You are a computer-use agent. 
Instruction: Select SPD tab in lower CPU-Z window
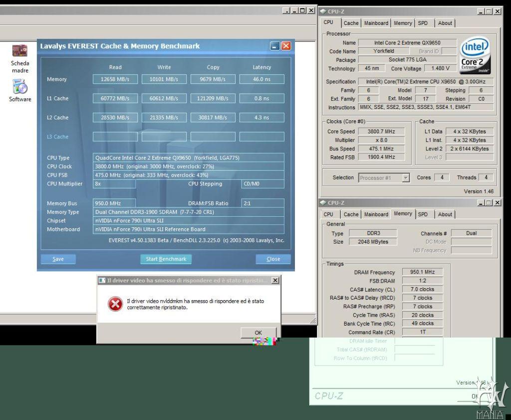point(423,214)
